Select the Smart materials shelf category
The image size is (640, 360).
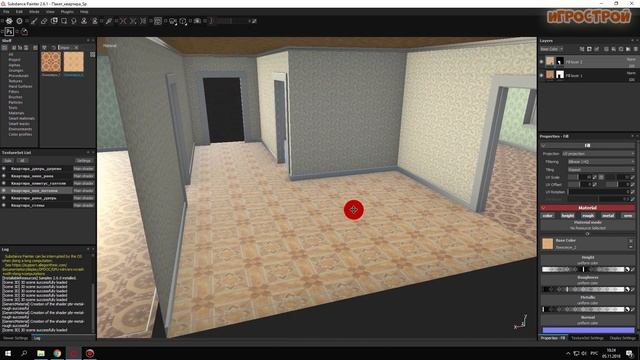(22, 118)
